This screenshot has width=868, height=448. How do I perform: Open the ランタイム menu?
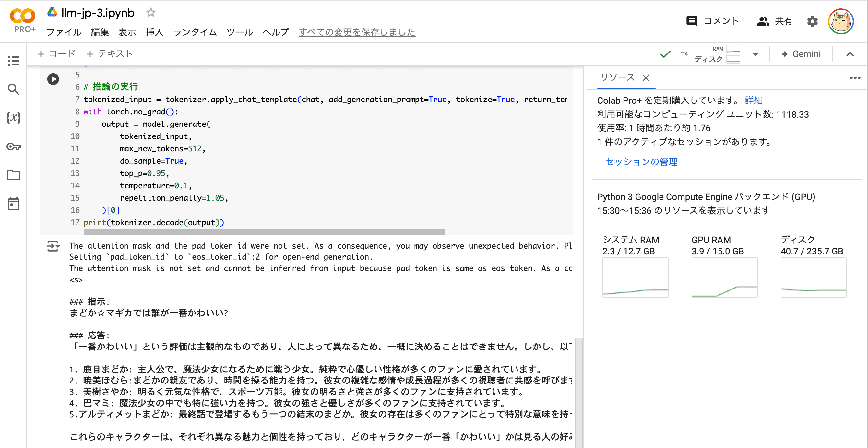coord(195,32)
